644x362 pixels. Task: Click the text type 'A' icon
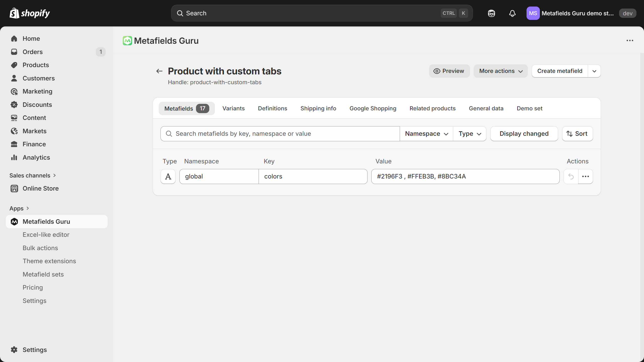tap(168, 176)
